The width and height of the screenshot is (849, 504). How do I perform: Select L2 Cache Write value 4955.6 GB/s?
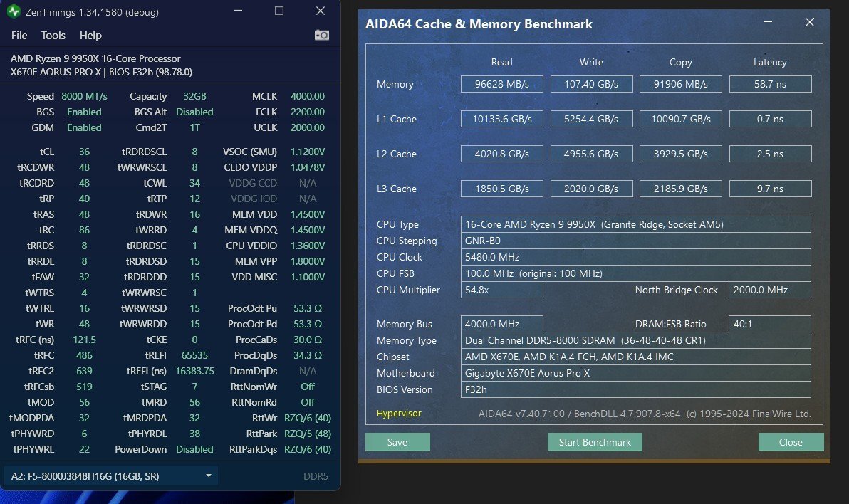[x=591, y=154]
